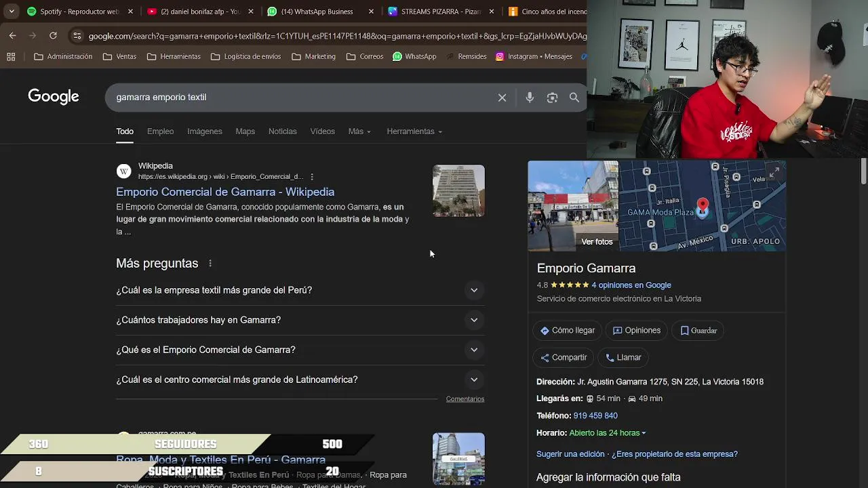The height and width of the screenshot is (488, 868).
Task: Select the Noticias results tab
Action: coord(283,131)
